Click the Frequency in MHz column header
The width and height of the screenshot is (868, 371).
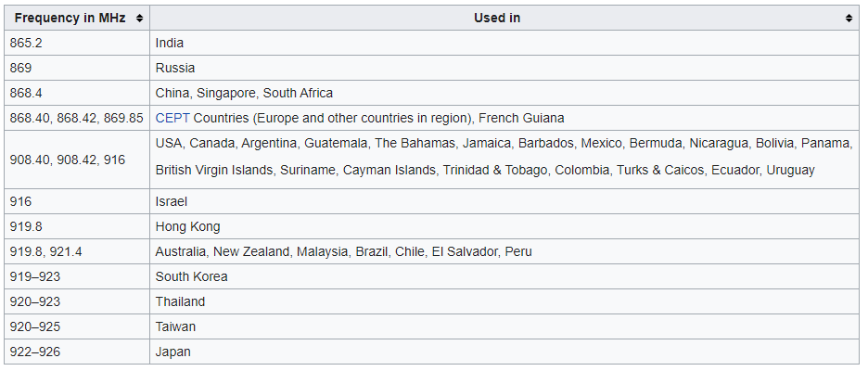pyautogui.click(x=77, y=18)
